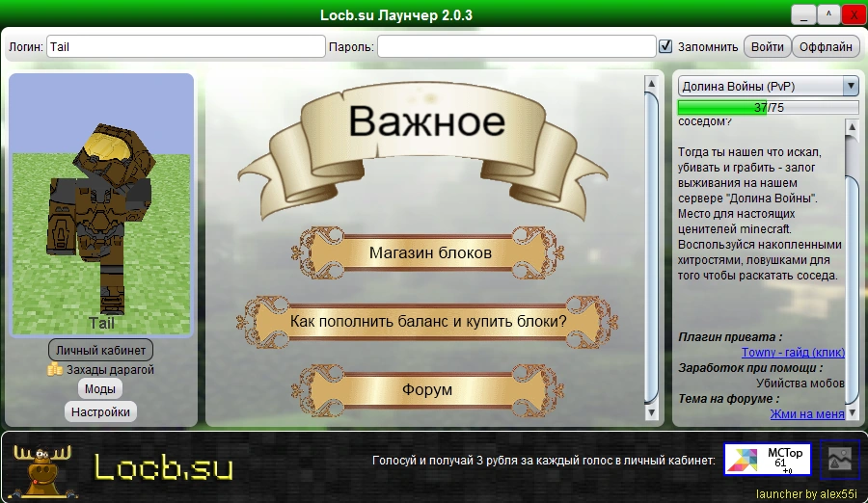
Task: Open the Магазин блоков banner
Action: coord(428,252)
